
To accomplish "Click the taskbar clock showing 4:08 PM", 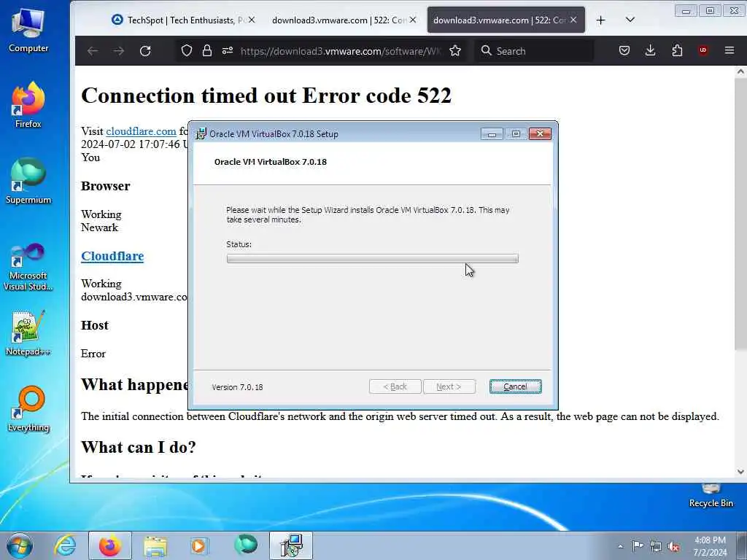I will point(709,546).
